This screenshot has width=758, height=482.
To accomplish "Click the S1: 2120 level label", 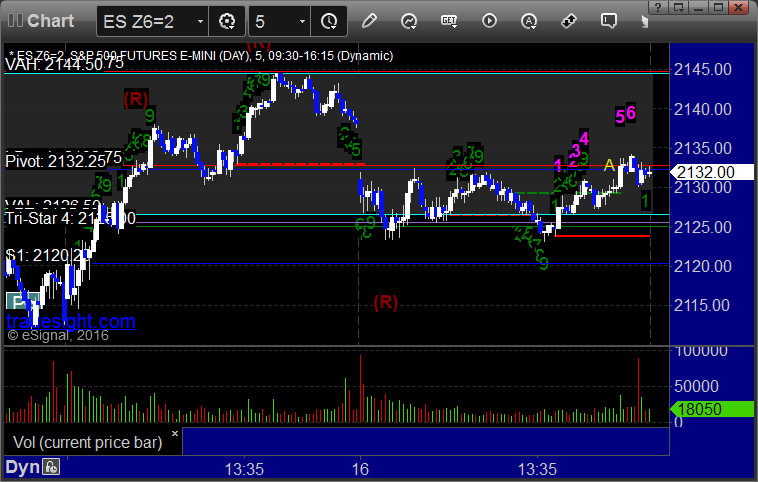I will pos(47,255).
